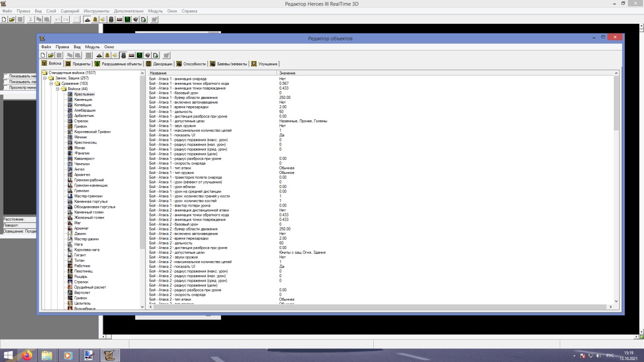Open Trigger Editor from main window toolbar

95,19
